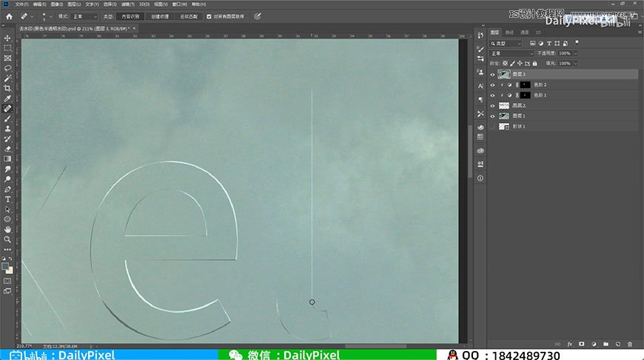
Task: Select the 内容识别 type button
Action: pos(130,16)
